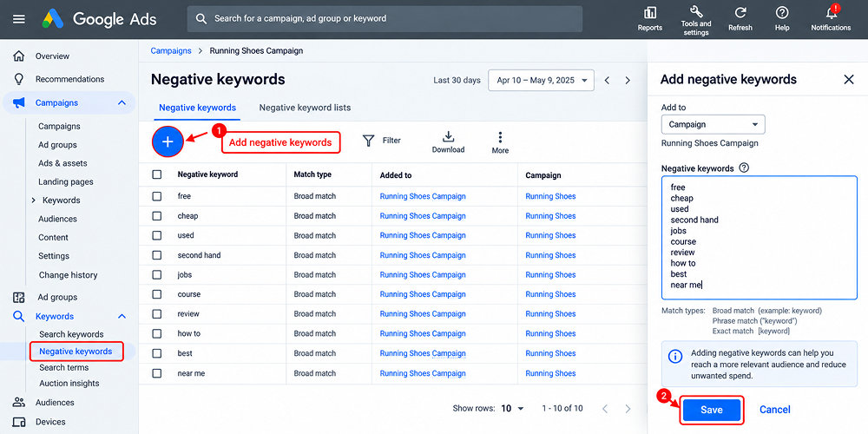Click the Audiences people icon
Screen dimensions: 868x434
click(x=19, y=403)
